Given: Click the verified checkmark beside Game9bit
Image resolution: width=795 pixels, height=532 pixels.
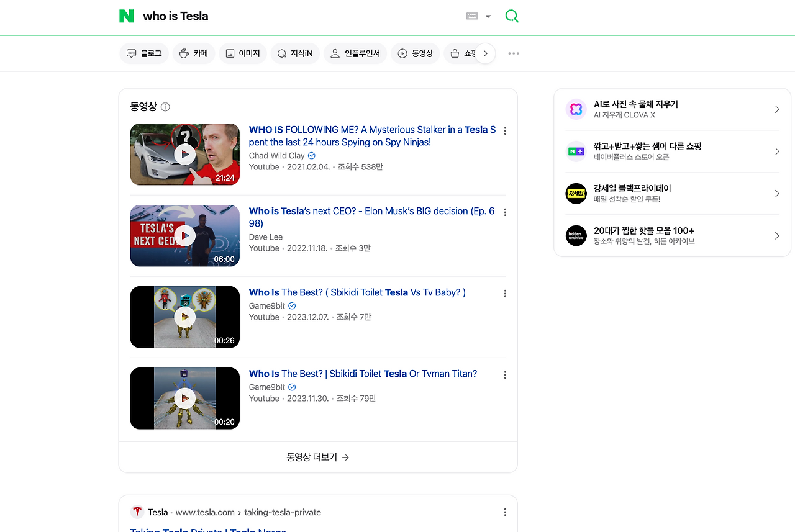Looking at the screenshot, I should click(292, 305).
